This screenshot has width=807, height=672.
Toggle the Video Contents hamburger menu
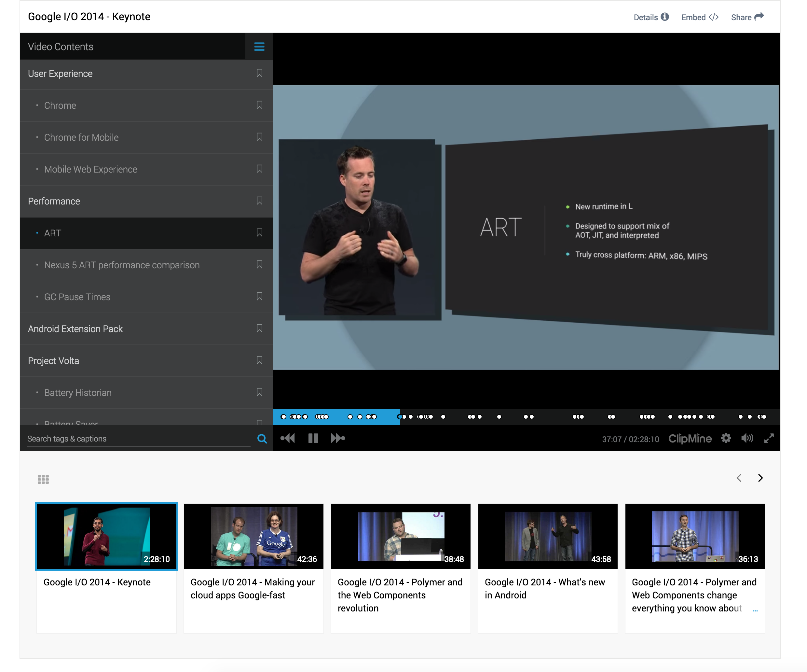pos(259,47)
